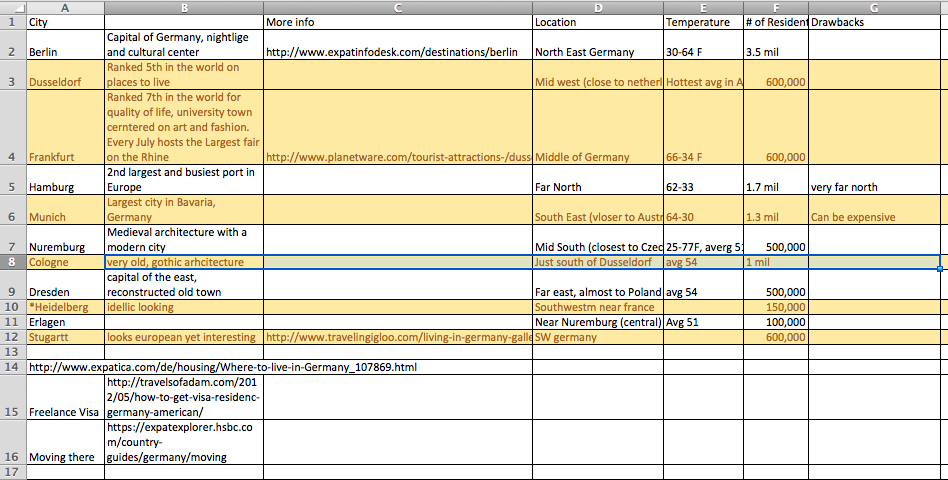Select the 'Cologne' cell
Image resolution: width=948 pixels, height=480 pixels.
[65, 262]
